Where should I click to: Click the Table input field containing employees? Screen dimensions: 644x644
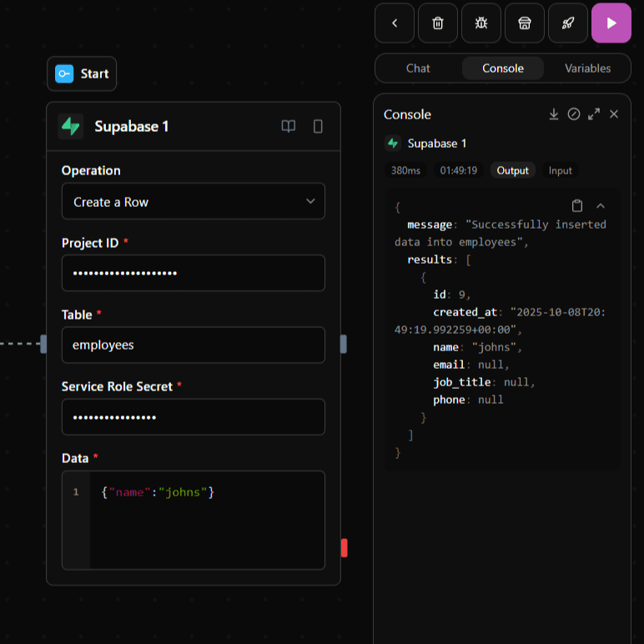point(193,345)
